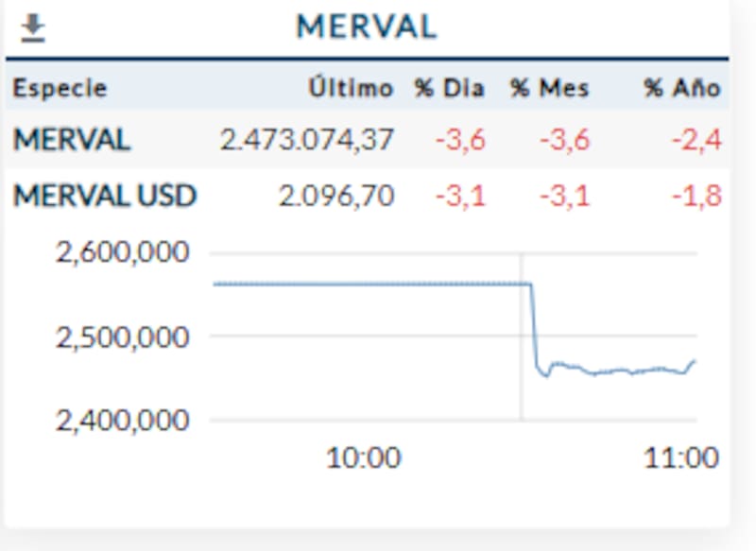Image resolution: width=756 pixels, height=551 pixels.
Task: Click the 10:00 time axis label
Action: 363,458
